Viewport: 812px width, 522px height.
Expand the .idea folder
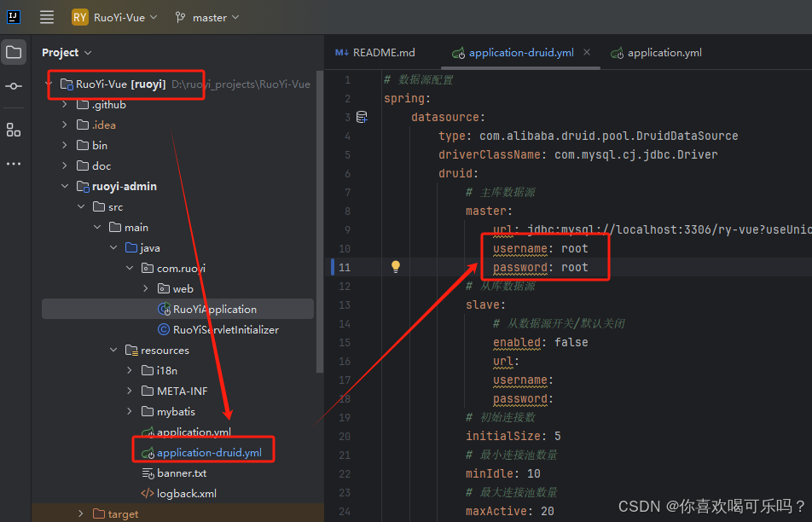[64, 125]
